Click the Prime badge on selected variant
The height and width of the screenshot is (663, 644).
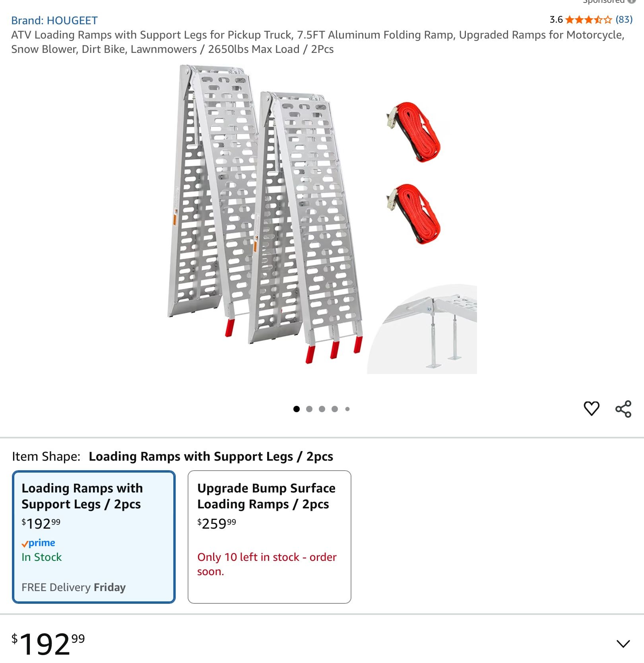coord(39,543)
